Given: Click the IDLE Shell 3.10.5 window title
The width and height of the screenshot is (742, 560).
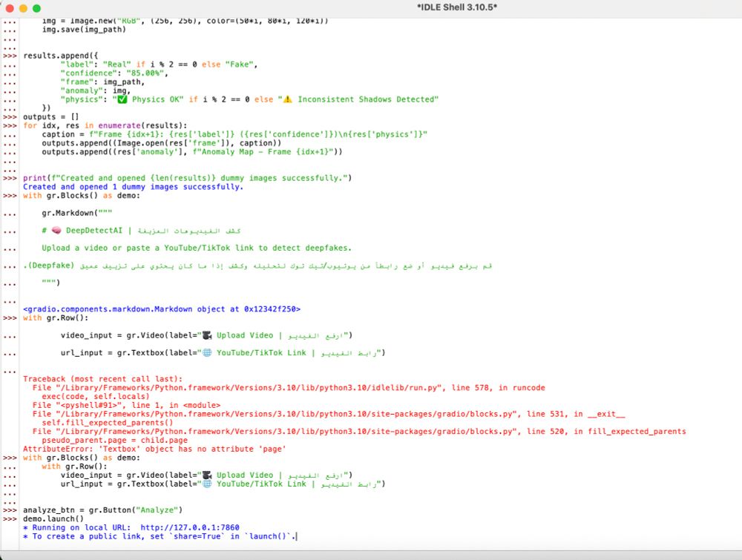Looking at the screenshot, I should 456,7.
